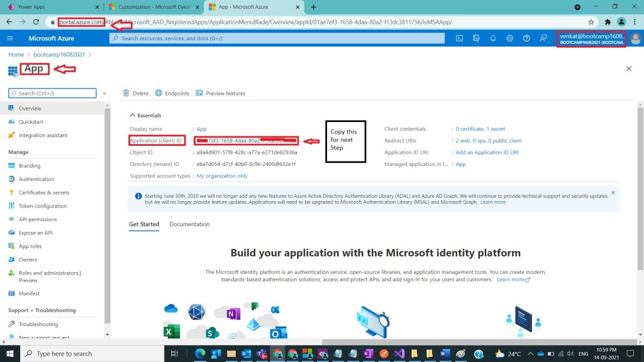The width and height of the screenshot is (644, 362).
Task: Click the Windows Start button
Action: click(x=10, y=353)
